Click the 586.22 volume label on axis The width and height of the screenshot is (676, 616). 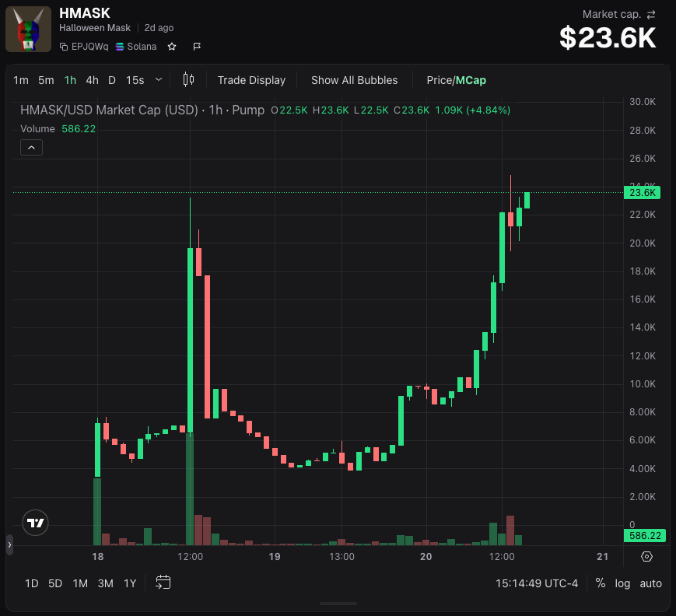tap(645, 535)
